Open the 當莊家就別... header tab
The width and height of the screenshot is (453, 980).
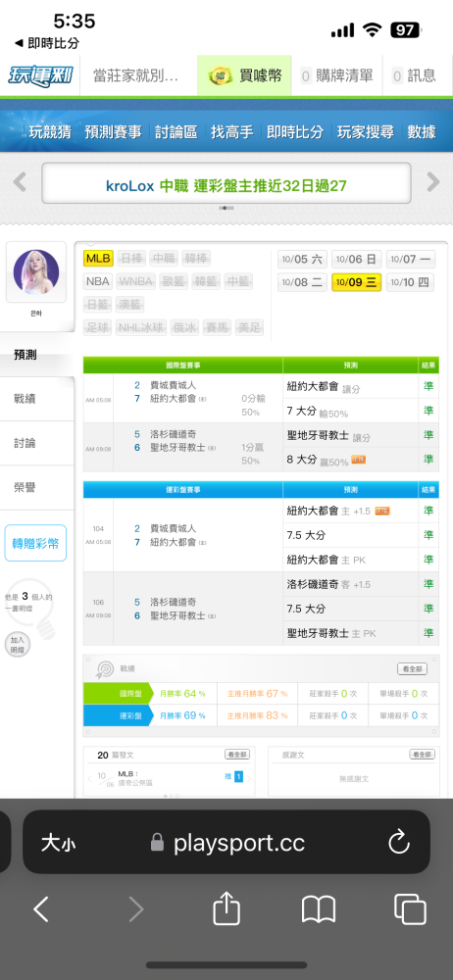pos(137,76)
